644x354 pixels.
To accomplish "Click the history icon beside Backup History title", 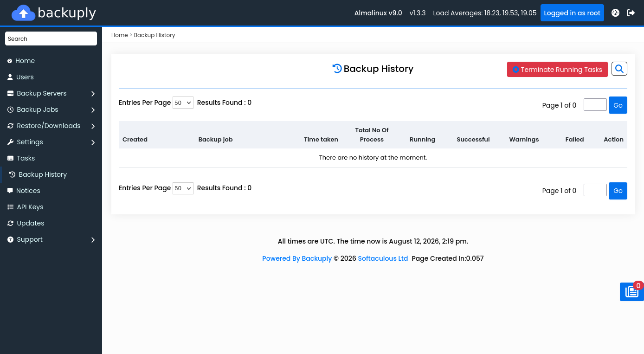I will click(337, 69).
